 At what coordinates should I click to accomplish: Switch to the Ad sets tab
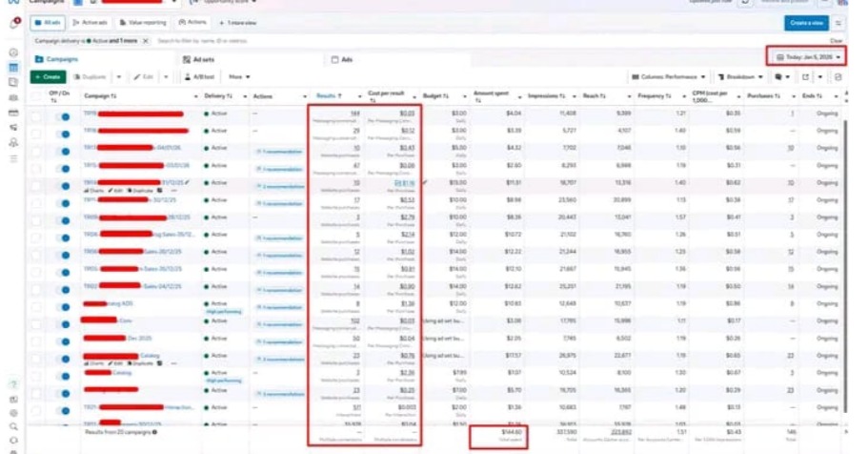coord(199,59)
